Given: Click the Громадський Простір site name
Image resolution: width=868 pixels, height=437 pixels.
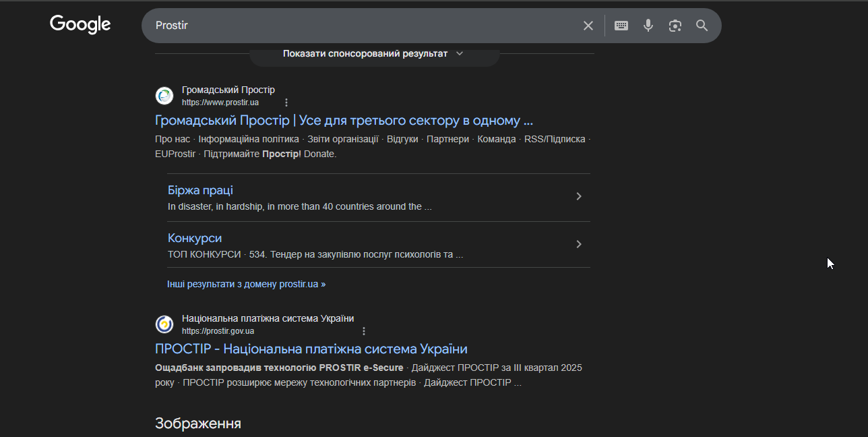Looking at the screenshot, I should pyautogui.click(x=228, y=90).
